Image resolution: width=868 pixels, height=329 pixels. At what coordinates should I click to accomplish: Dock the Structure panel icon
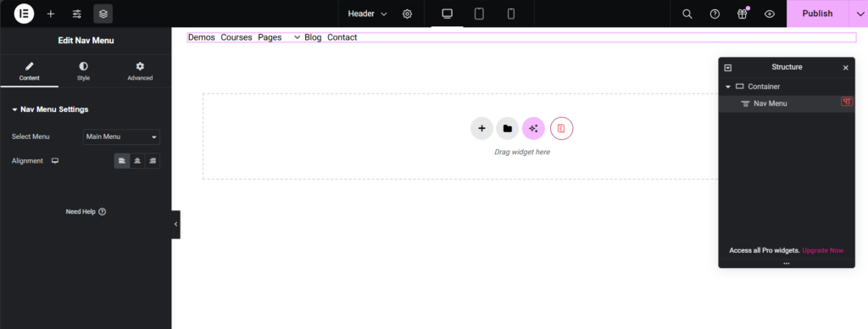[x=728, y=68]
